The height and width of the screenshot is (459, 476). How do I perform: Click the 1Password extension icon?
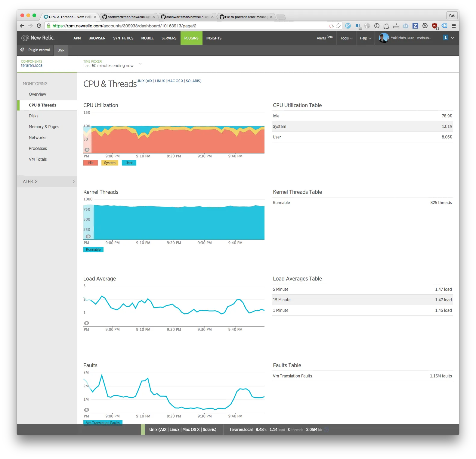tap(377, 26)
